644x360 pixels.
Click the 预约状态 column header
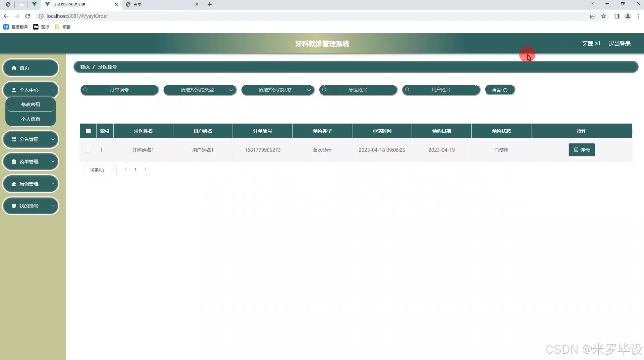click(x=501, y=131)
